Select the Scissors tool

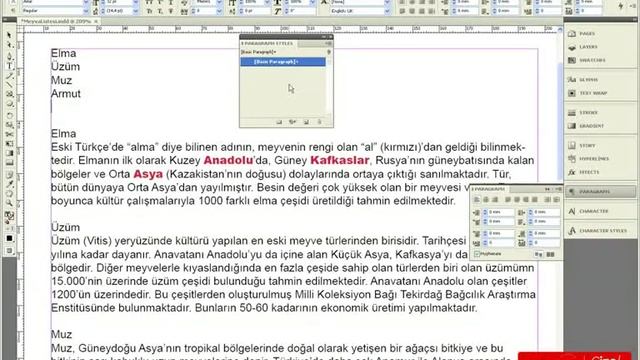coord(9,134)
